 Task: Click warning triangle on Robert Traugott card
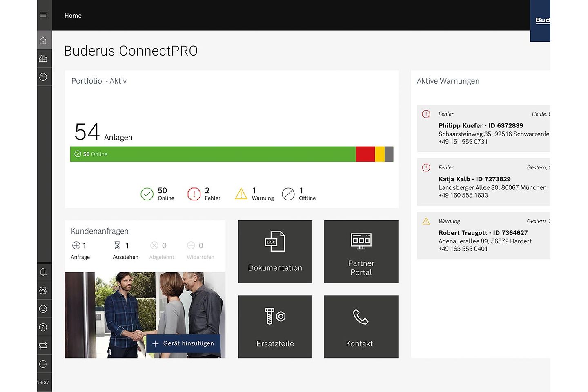click(x=426, y=221)
